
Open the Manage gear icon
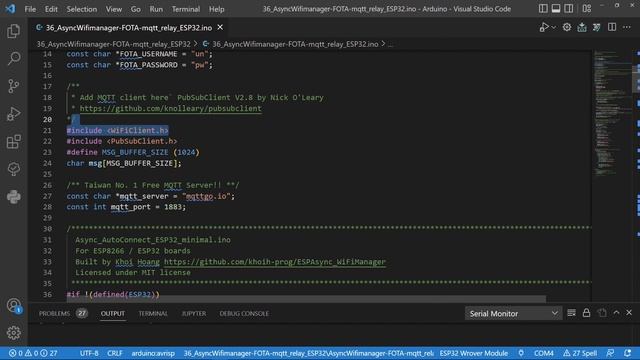point(13,333)
